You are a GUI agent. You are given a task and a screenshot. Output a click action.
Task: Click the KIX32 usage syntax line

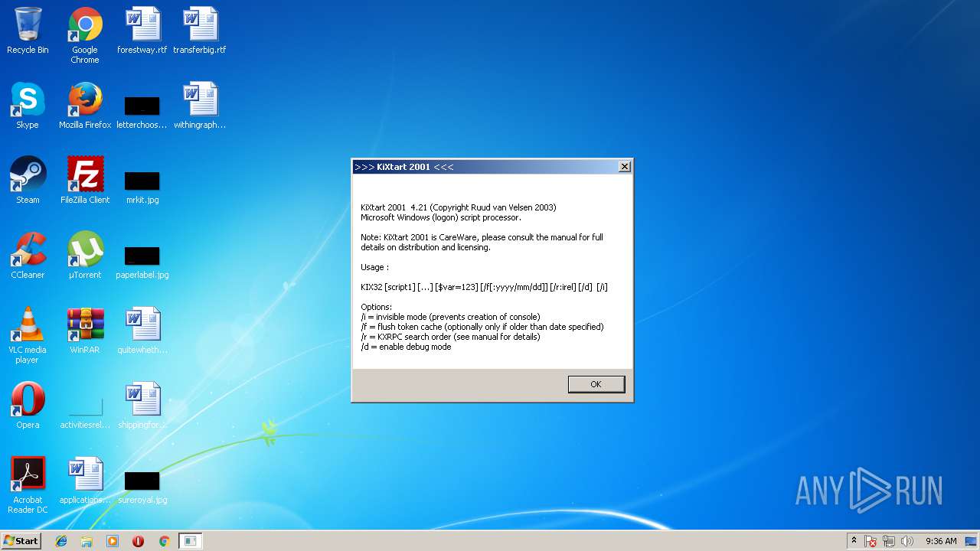484,287
